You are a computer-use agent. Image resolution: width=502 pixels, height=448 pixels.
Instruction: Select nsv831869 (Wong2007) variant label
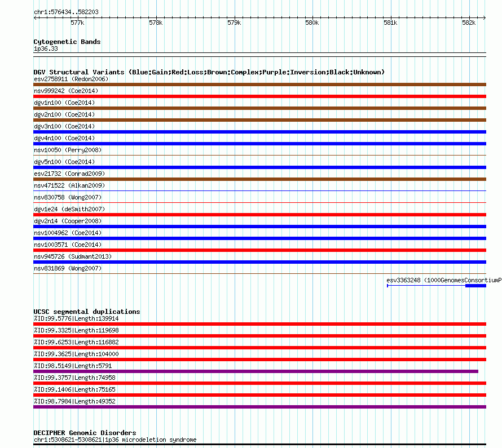coord(68,268)
